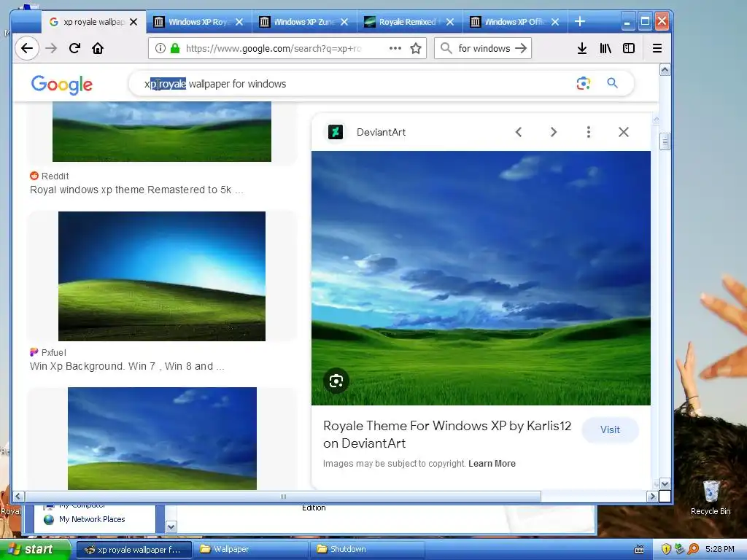Click the background window scroll down arrow
Screen dimensions: 747x560
click(171, 527)
